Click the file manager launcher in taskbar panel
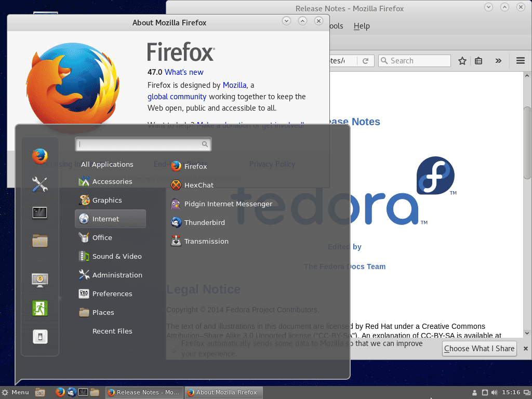This screenshot has width=532, height=399. pyautogui.click(x=95, y=392)
